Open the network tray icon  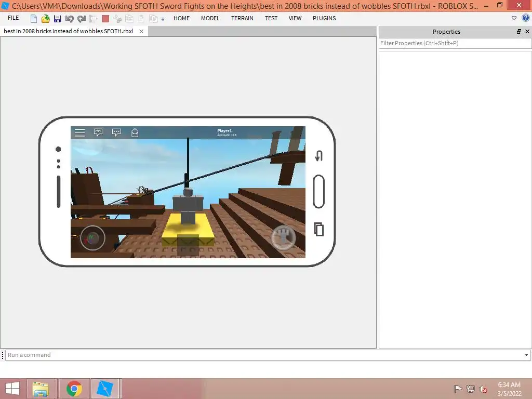pos(471,389)
